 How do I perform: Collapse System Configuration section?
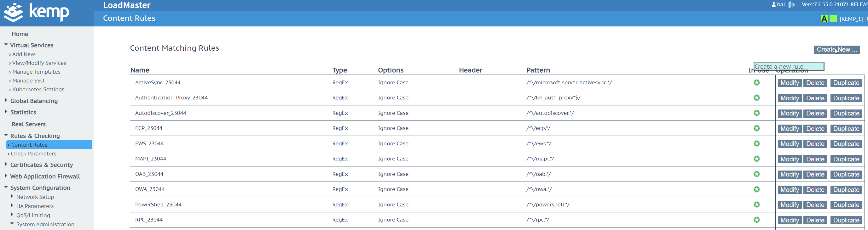pos(6,187)
